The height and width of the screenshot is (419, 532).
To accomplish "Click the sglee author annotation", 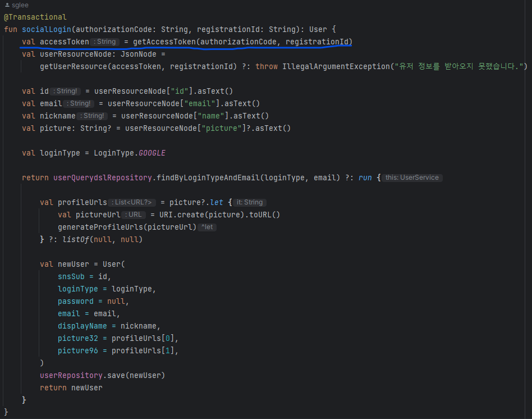I will (20, 5).
